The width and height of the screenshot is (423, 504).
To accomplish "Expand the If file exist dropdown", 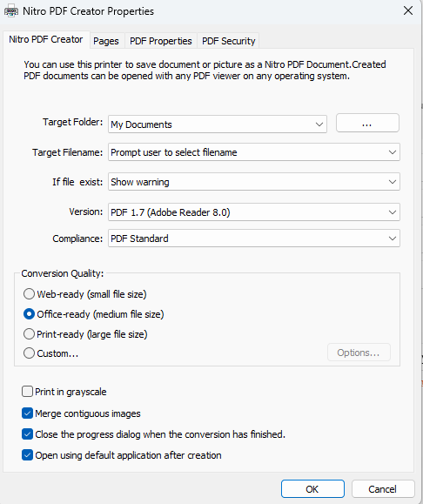I will 254,182.
